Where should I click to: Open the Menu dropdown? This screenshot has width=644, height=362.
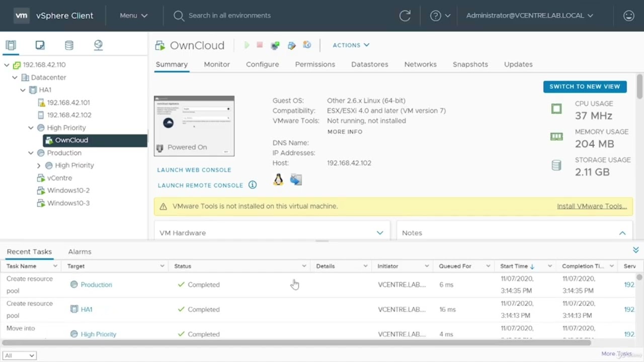pyautogui.click(x=133, y=16)
